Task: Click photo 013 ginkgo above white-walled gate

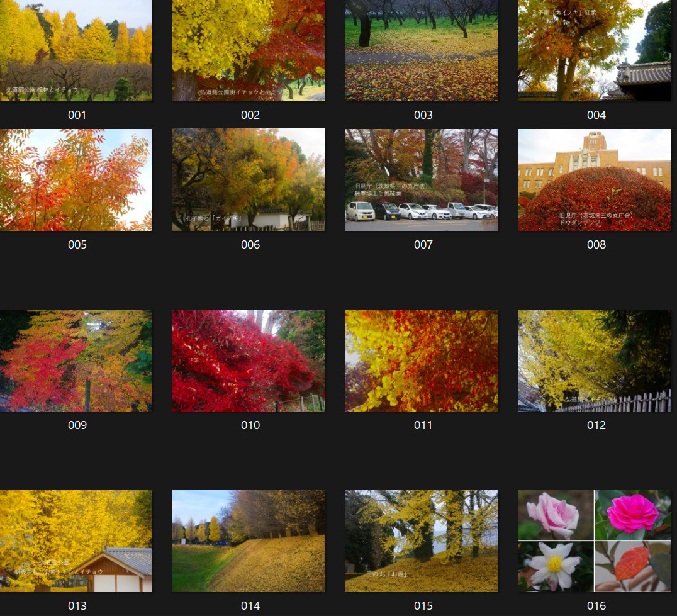Action: (x=76, y=541)
